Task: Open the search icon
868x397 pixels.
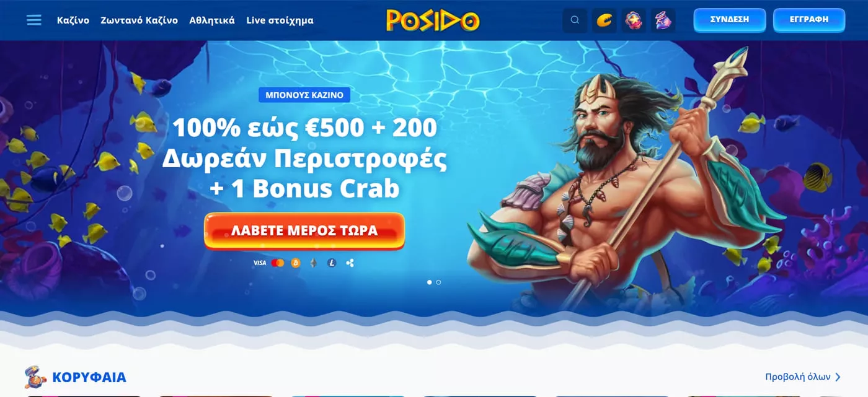Action: pos(575,20)
